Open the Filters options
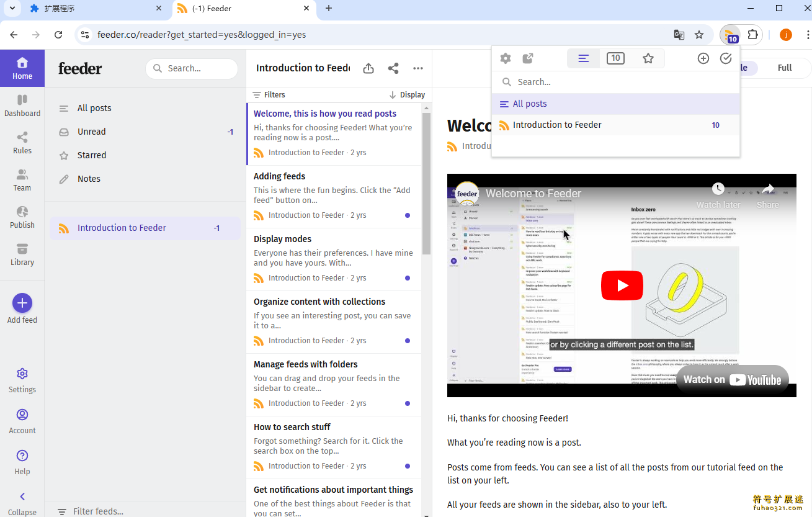 click(269, 95)
